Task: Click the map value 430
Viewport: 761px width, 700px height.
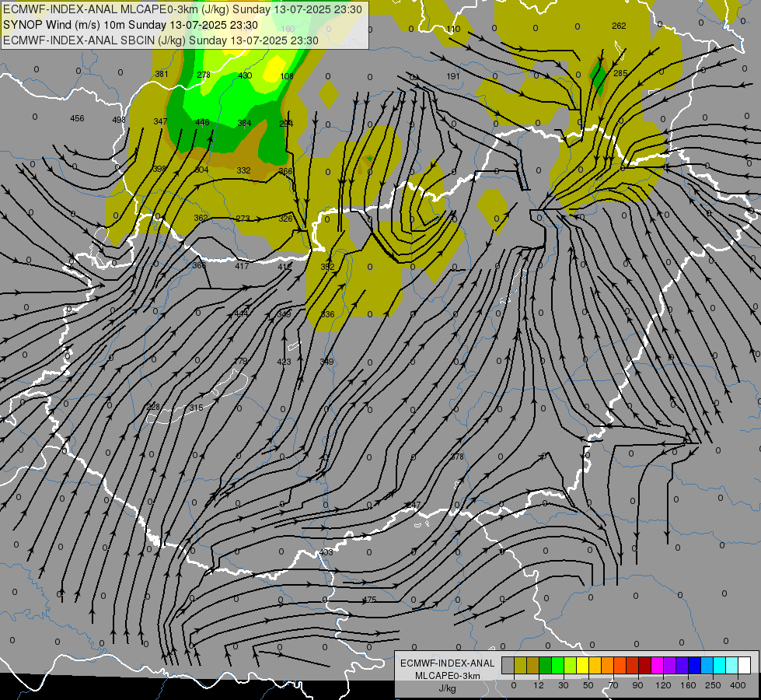Action: 245,75
